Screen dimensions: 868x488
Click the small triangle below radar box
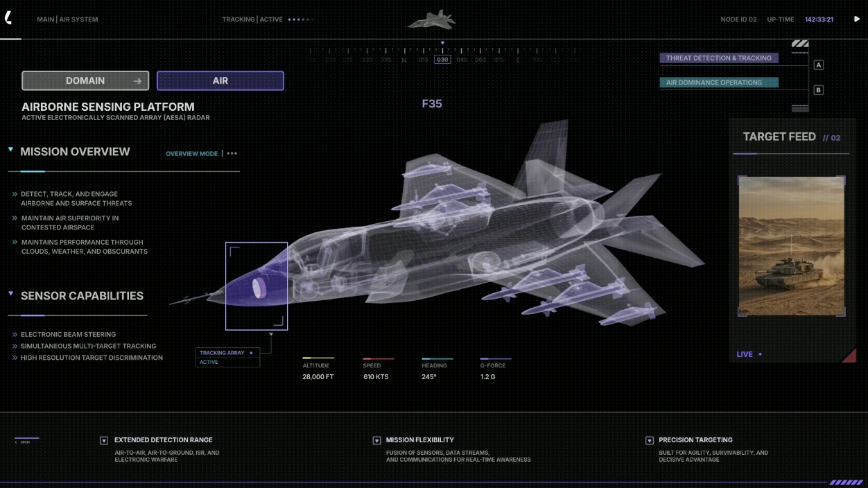[271, 334]
